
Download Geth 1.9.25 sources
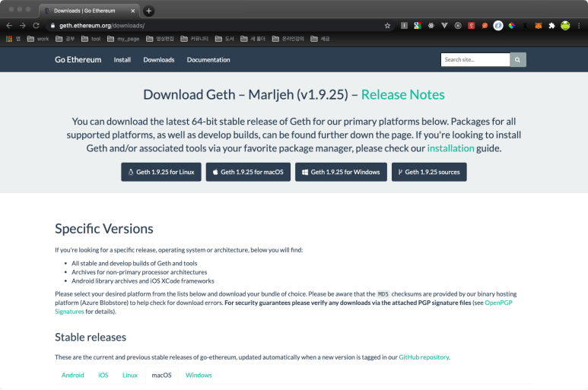(429, 172)
